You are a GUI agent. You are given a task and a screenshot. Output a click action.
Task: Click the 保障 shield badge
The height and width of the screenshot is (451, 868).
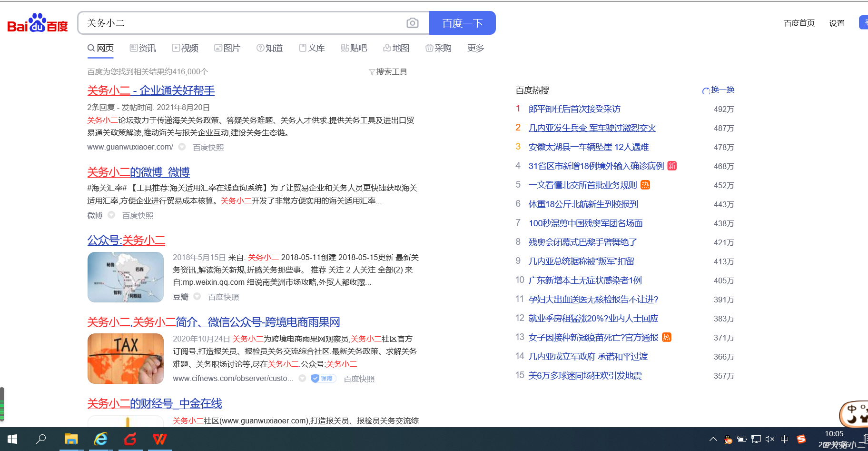324,379
